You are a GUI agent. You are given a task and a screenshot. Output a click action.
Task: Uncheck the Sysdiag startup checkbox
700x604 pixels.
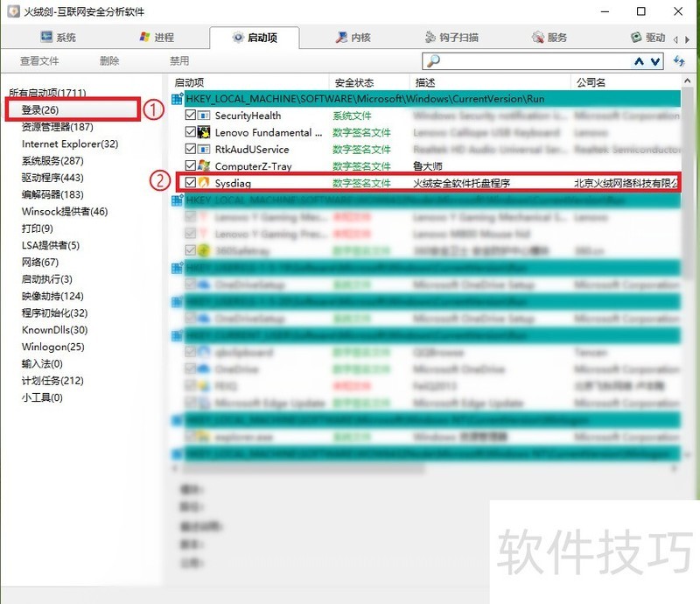(190, 182)
